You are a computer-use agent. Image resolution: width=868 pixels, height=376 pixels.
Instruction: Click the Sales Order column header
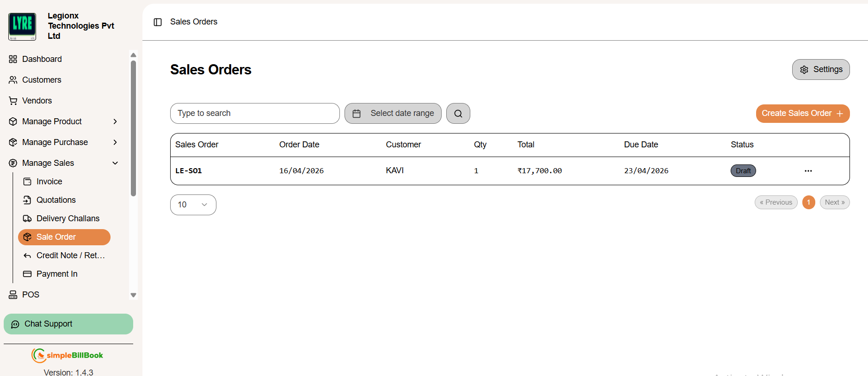coord(197,145)
